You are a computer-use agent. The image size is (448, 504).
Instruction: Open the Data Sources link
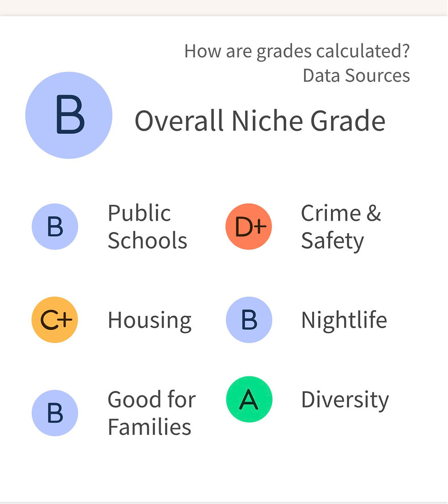tap(356, 76)
